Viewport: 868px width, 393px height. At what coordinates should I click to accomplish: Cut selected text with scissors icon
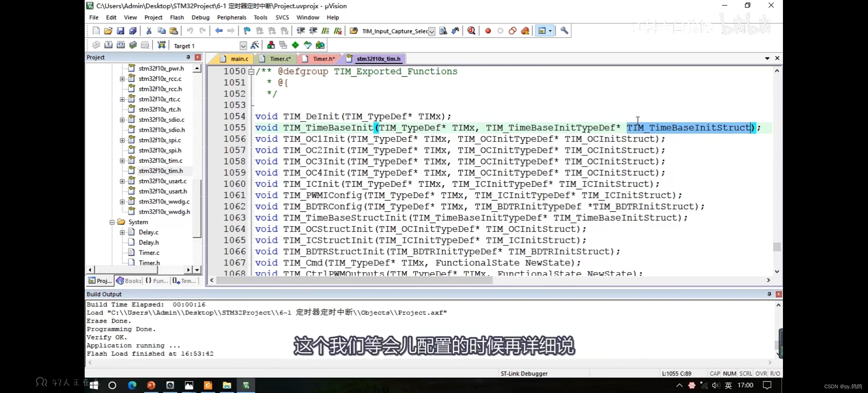point(149,31)
